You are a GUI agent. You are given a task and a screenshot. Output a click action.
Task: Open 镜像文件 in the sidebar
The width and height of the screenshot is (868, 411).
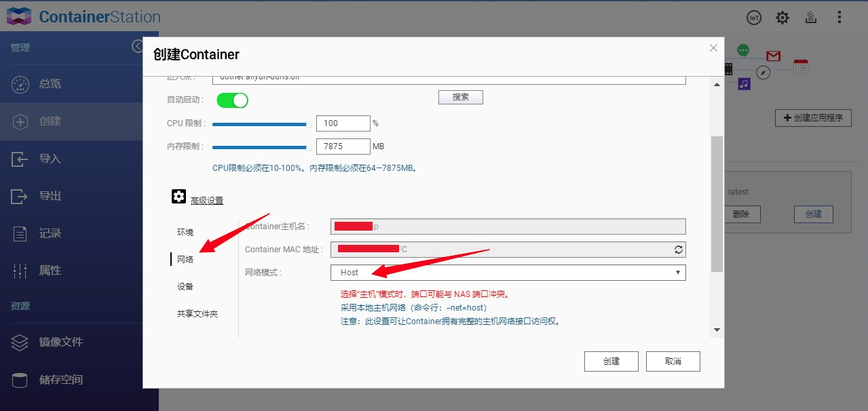tap(61, 342)
